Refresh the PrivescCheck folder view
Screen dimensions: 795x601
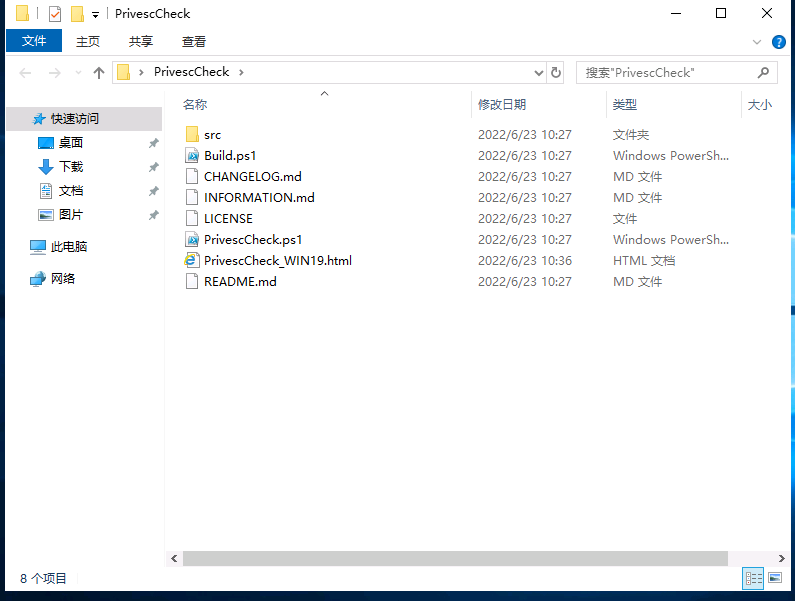(557, 73)
